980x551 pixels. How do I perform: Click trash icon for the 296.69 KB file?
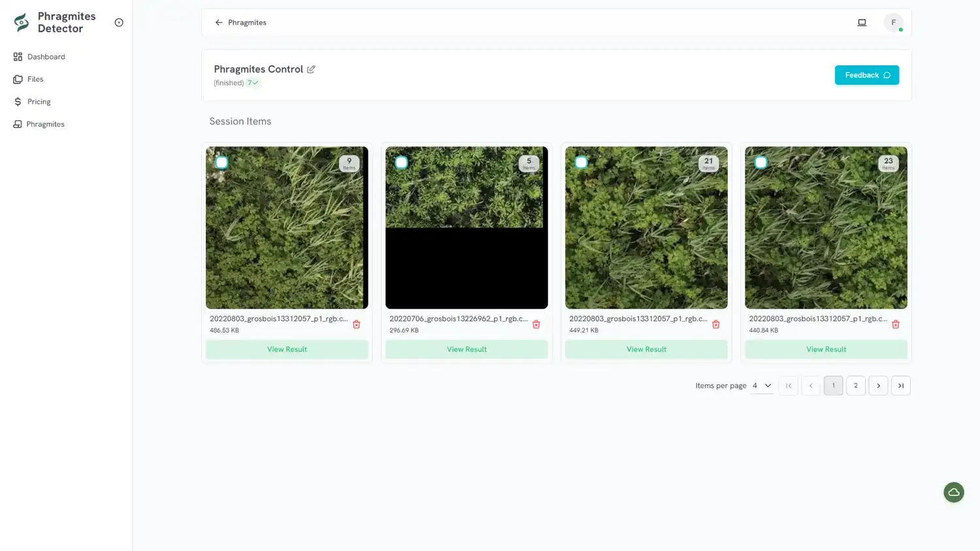click(x=536, y=324)
